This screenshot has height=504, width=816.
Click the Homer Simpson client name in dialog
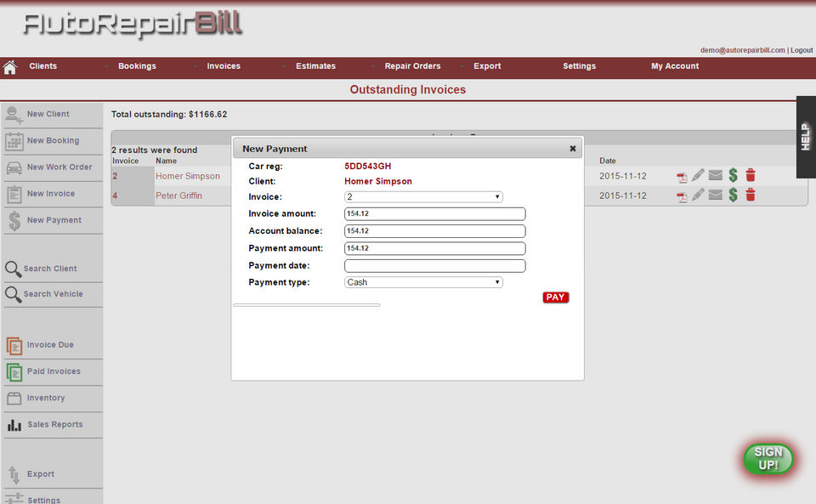point(377,182)
